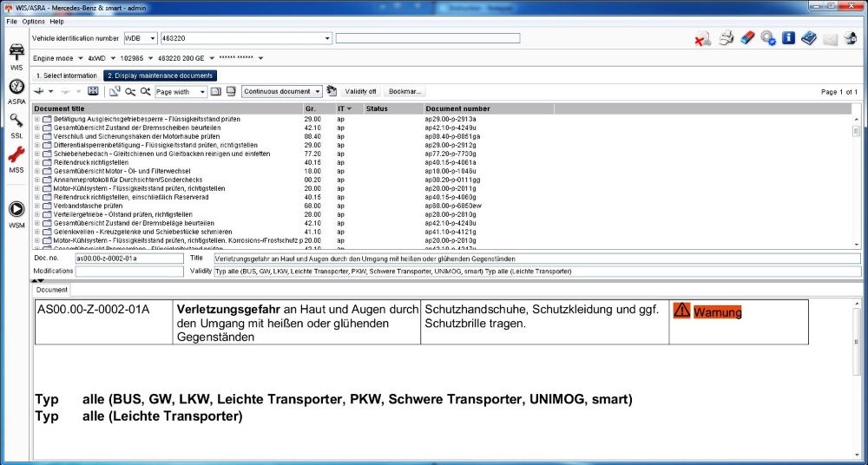Zoom in with magnifier plus icon

145,91
